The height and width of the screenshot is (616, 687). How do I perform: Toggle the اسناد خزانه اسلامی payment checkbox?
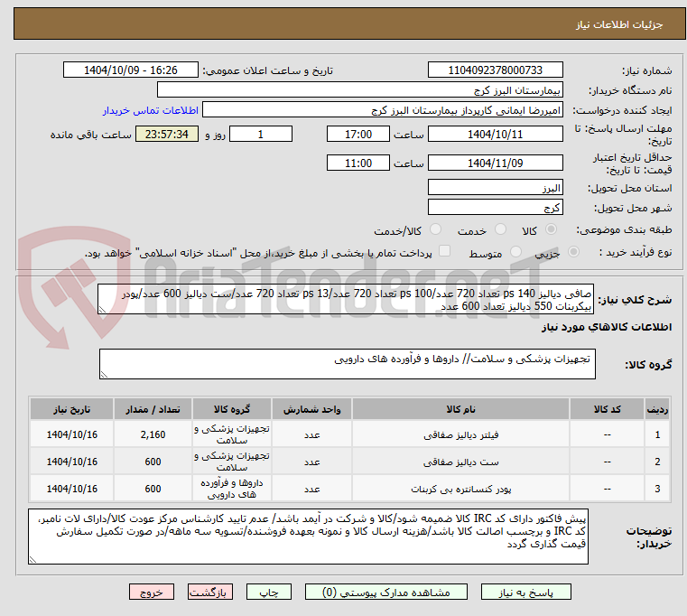point(444,251)
